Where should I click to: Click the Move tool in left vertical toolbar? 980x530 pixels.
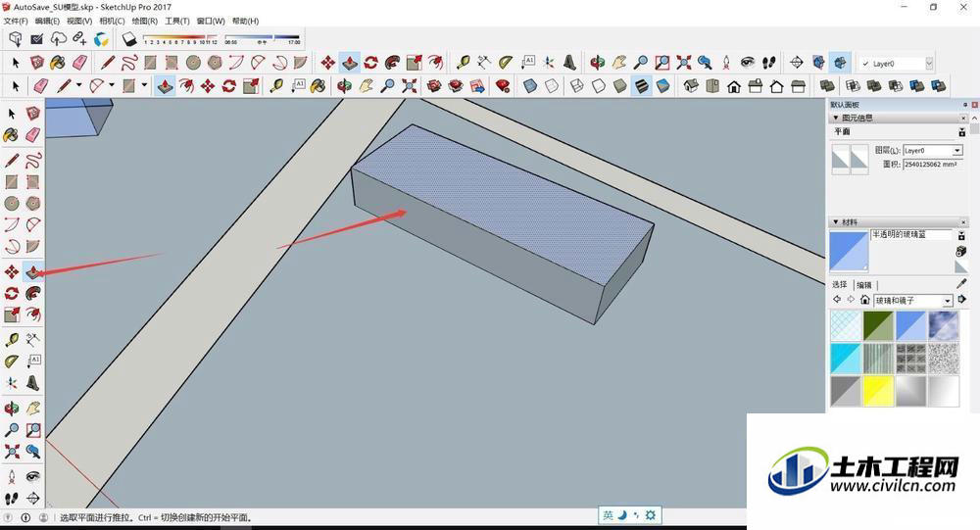pyautogui.click(x=11, y=271)
